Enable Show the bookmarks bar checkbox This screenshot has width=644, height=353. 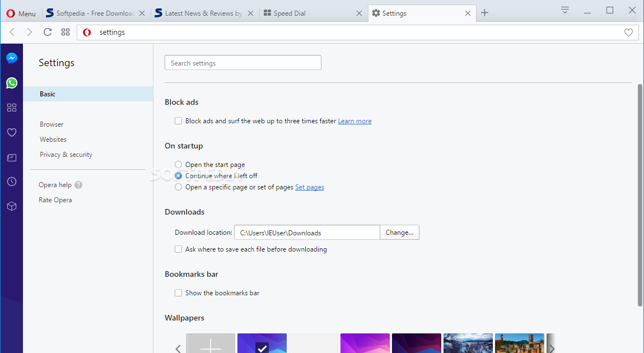coord(178,292)
